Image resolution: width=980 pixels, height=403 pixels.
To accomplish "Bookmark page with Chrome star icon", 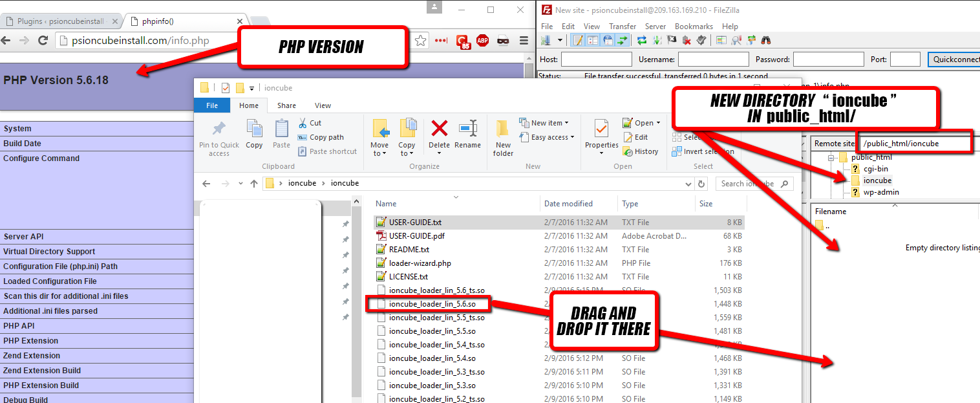I will pyautogui.click(x=421, y=41).
